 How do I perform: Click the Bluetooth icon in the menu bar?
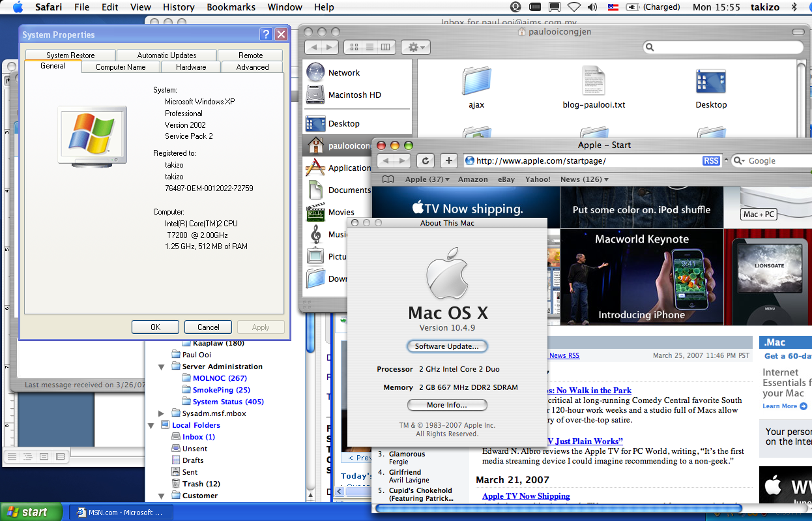[794, 7]
